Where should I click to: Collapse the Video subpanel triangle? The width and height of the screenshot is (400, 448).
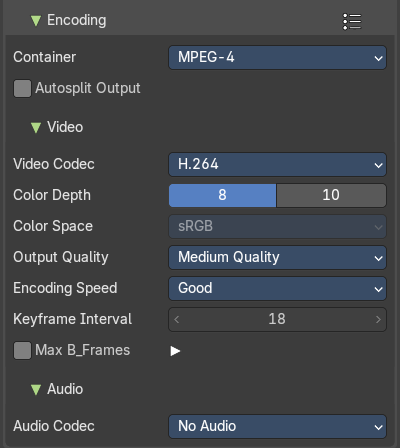36,127
